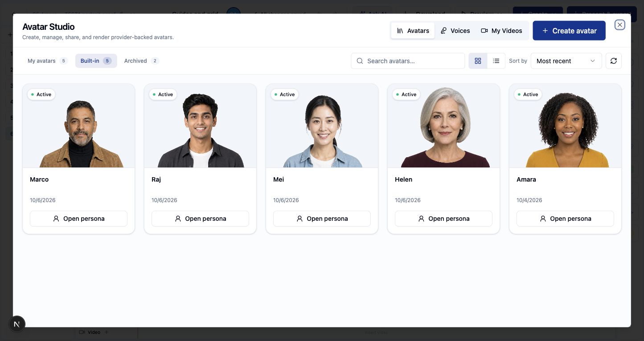Open persona for Mei
This screenshot has width=644, height=341.
click(322, 219)
